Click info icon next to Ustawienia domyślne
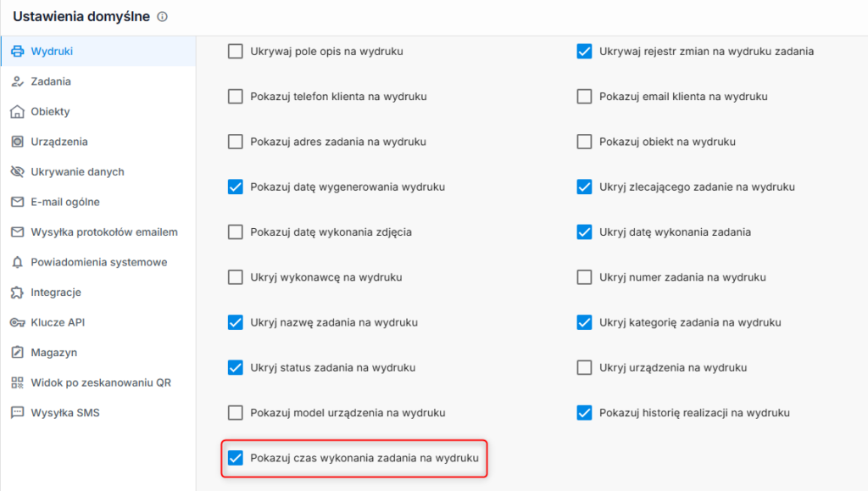This screenshot has height=491, width=868. [x=162, y=17]
